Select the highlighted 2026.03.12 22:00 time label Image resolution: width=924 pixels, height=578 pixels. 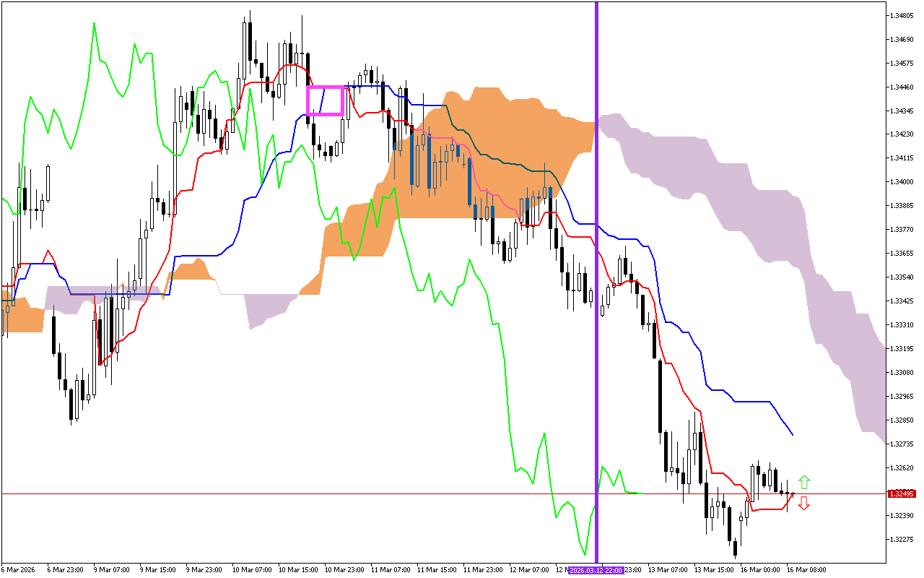[596, 570]
